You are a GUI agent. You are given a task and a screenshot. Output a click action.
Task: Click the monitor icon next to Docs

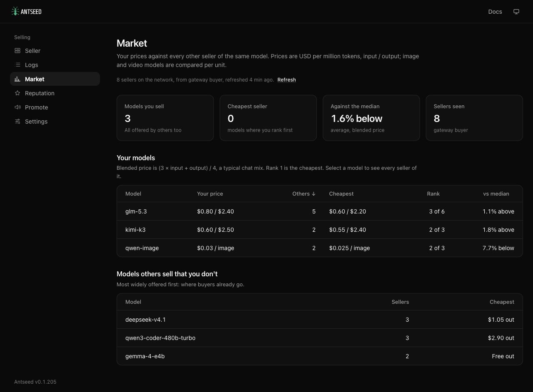(x=516, y=12)
